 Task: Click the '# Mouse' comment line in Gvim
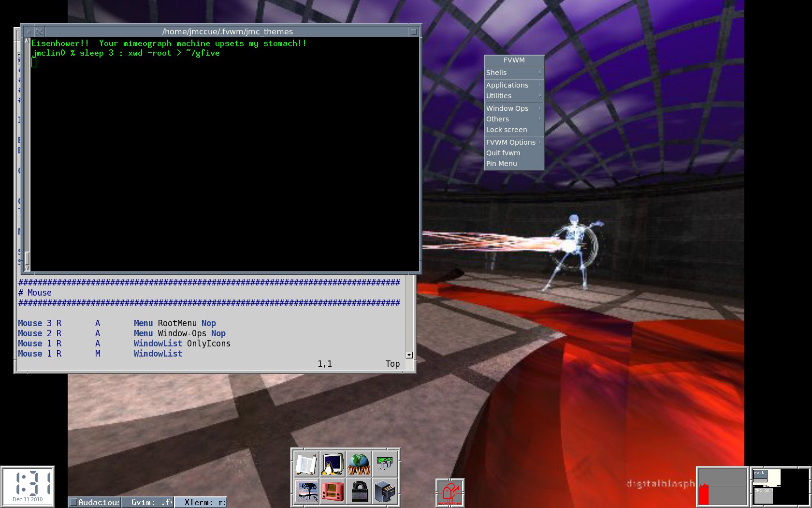coord(35,293)
